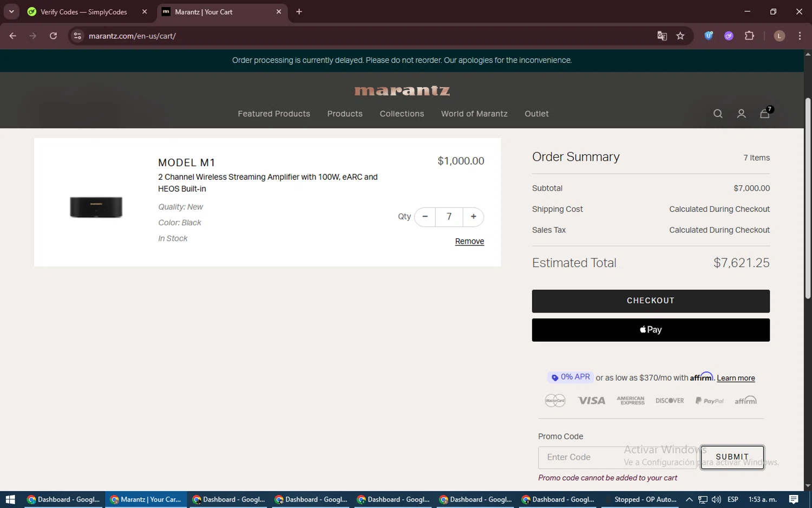
Task: Open the taskbar clock 1:53 a. m.
Action: [x=762, y=499]
